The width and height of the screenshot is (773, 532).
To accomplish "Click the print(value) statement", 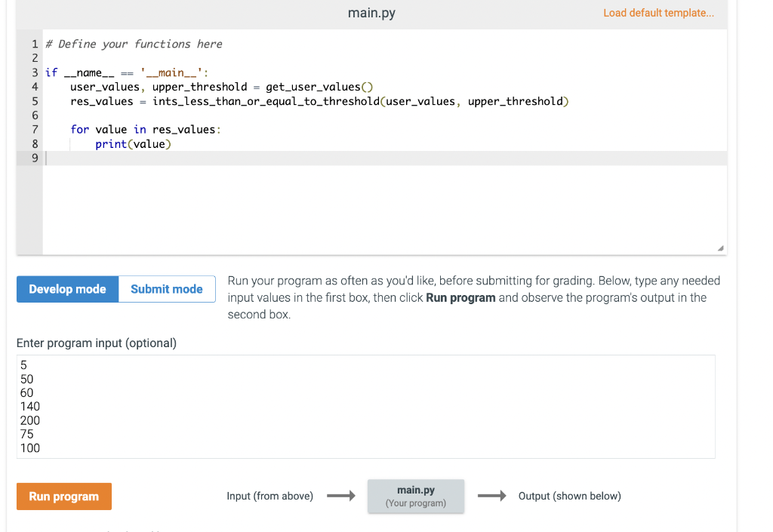I will (x=133, y=144).
